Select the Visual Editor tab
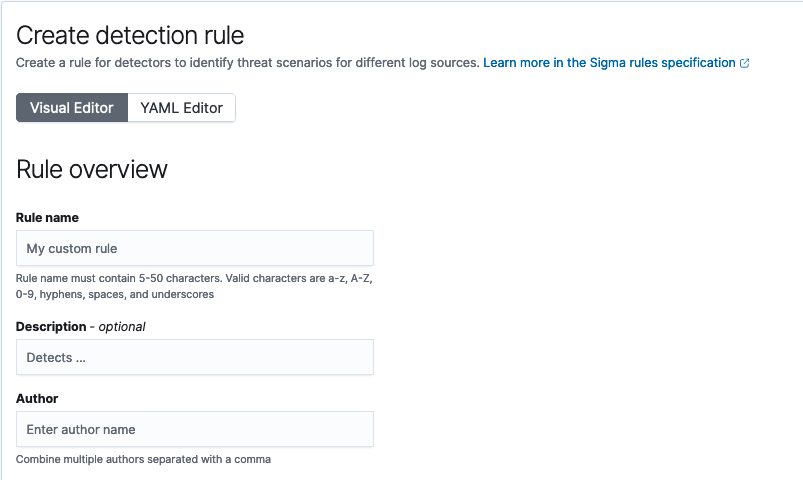Image resolution: width=803 pixels, height=480 pixels. click(x=72, y=108)
